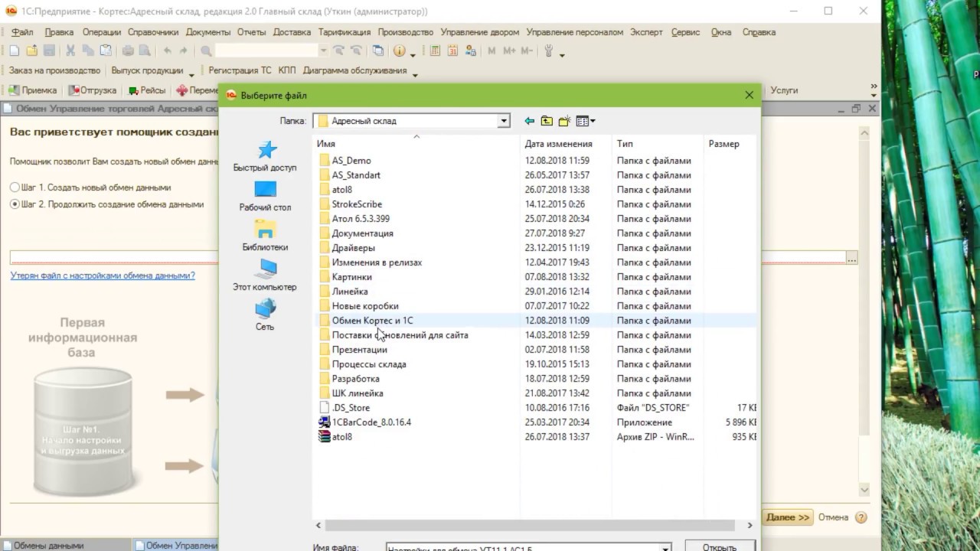Screen dimensions: 980x551
Task: Click Регистрация ТС toolbar button
Action: coord(240,70)
